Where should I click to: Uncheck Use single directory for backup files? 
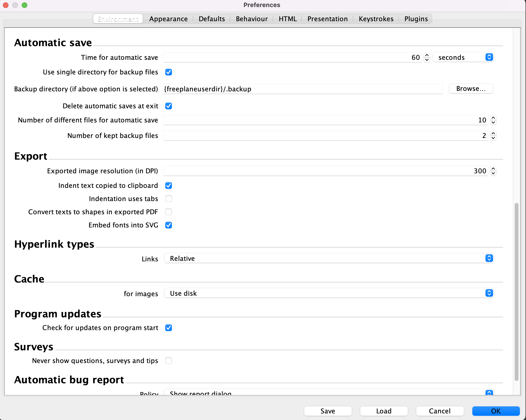tap(169, 72)
